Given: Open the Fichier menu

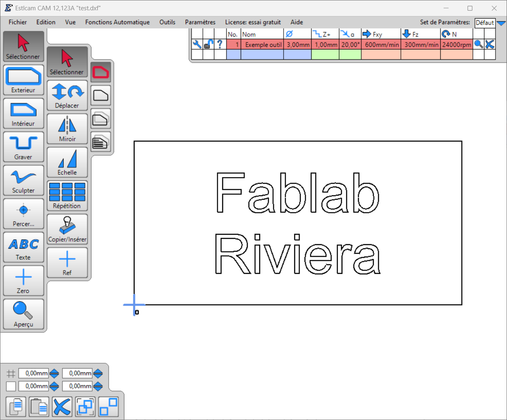Looking at the screenshot, I should pyautogui.click(x=18, y=22).
